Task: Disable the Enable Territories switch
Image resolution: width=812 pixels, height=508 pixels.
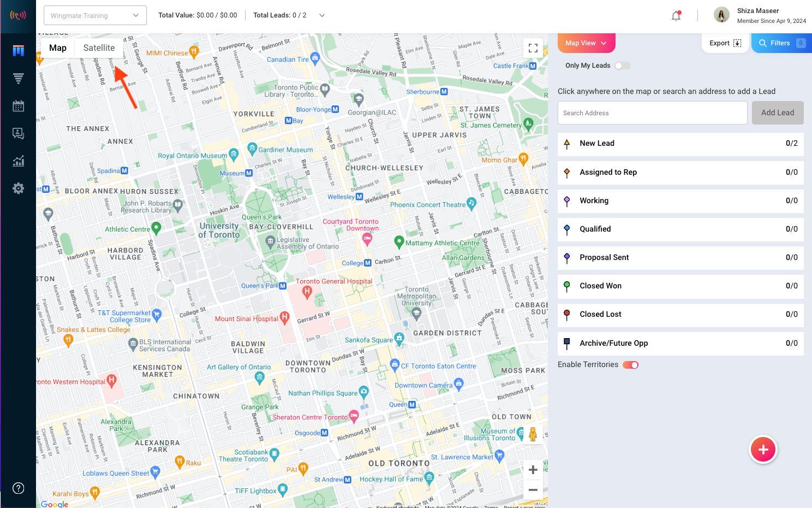Action: click(x=630, y=365)
